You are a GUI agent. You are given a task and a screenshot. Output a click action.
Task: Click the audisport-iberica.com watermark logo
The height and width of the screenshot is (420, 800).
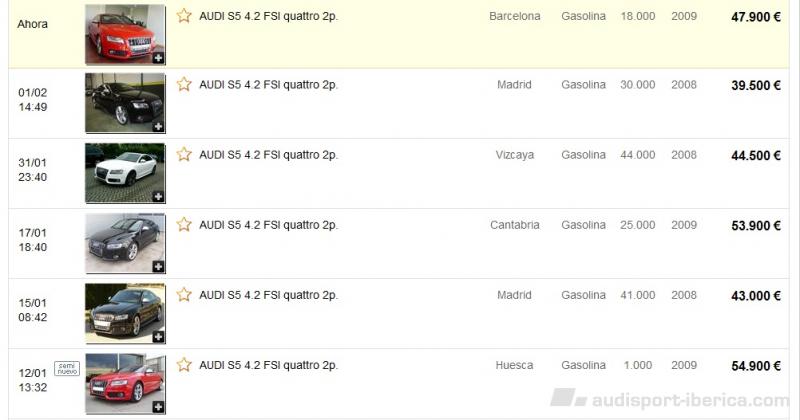(669, 399)
